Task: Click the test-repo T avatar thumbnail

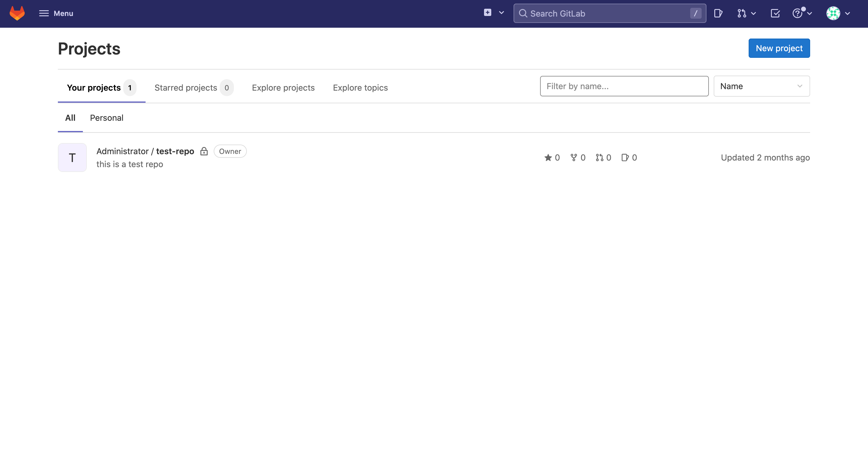Action: tap(72, 157)
